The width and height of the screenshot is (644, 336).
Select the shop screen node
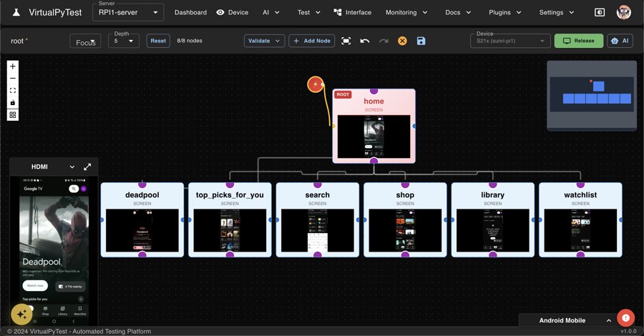tap(405, 220)
